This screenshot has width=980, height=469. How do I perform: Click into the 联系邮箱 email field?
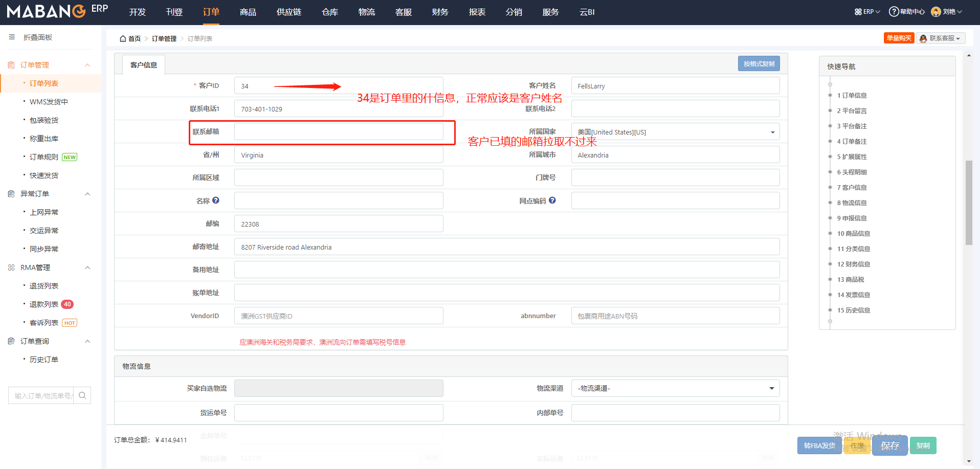pyautogui.click(x=339, y=132)
